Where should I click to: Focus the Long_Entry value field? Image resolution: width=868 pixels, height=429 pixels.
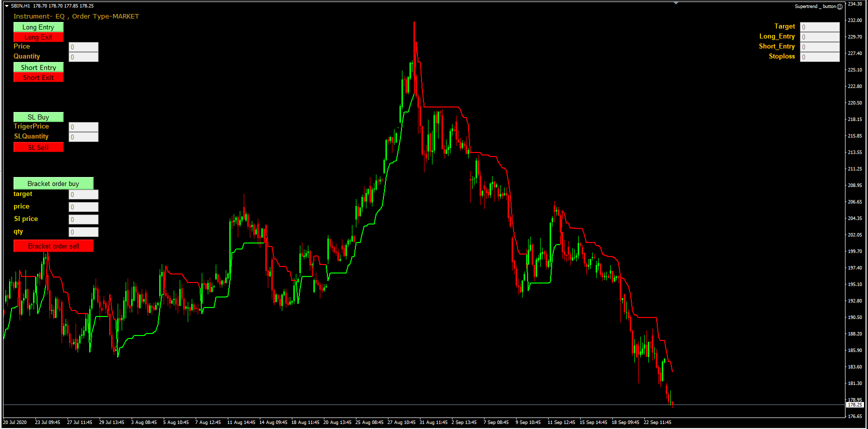tap(820, 37)
